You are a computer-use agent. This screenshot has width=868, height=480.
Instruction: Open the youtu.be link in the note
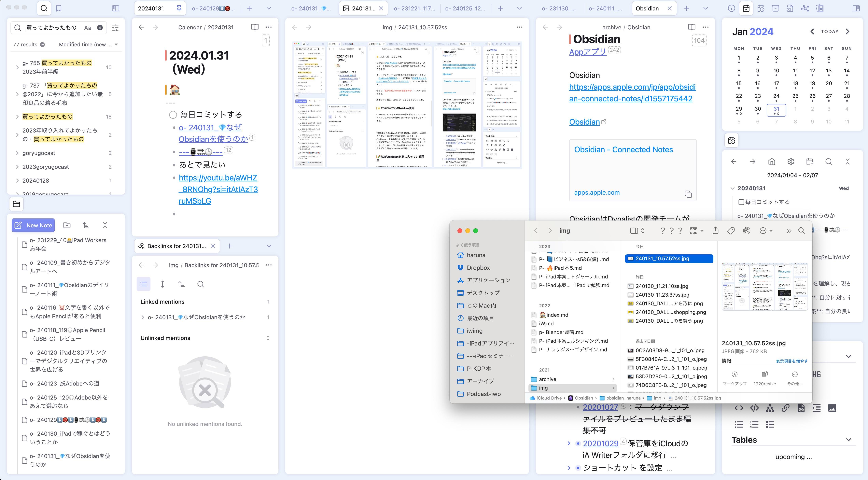pyautogui.click(x=218, y=189)
